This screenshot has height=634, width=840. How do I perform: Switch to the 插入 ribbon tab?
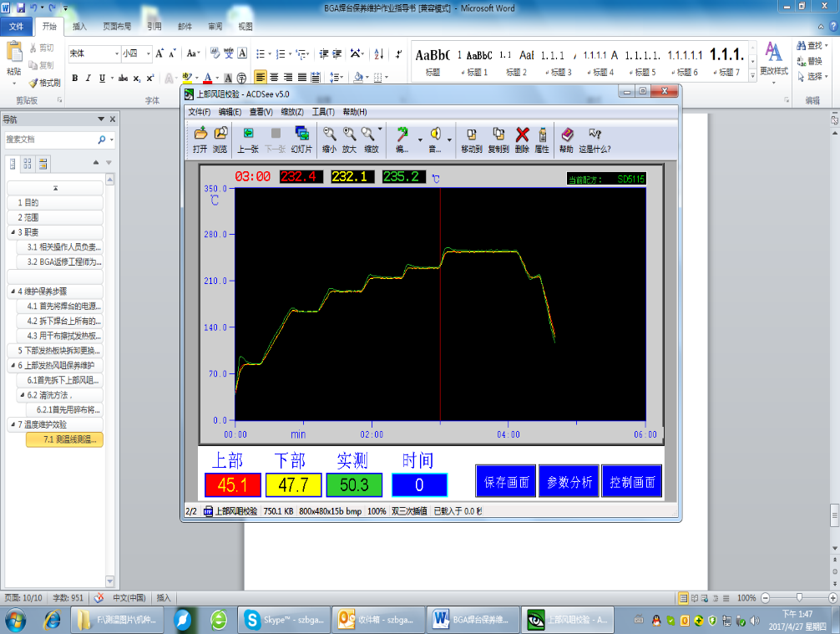tap(80, 27)
